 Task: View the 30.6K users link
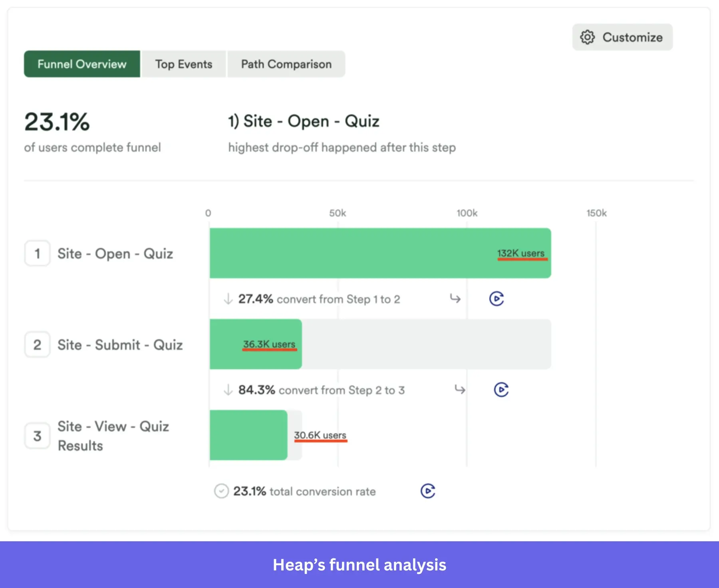coord(320,436)
